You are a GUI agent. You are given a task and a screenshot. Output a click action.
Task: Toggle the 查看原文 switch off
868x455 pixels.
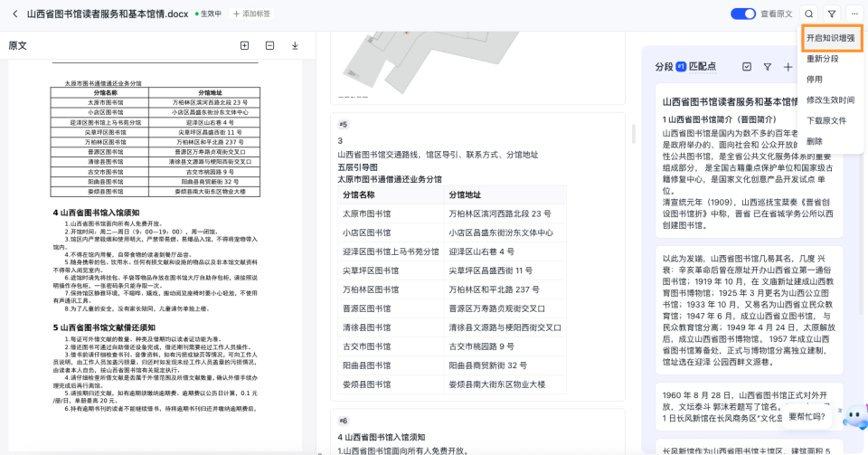[743, 14]
